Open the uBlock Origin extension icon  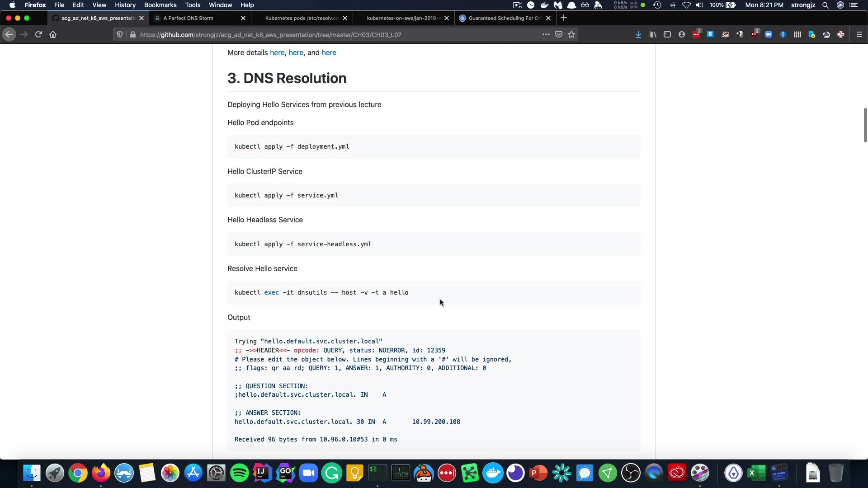coord(754,34)
